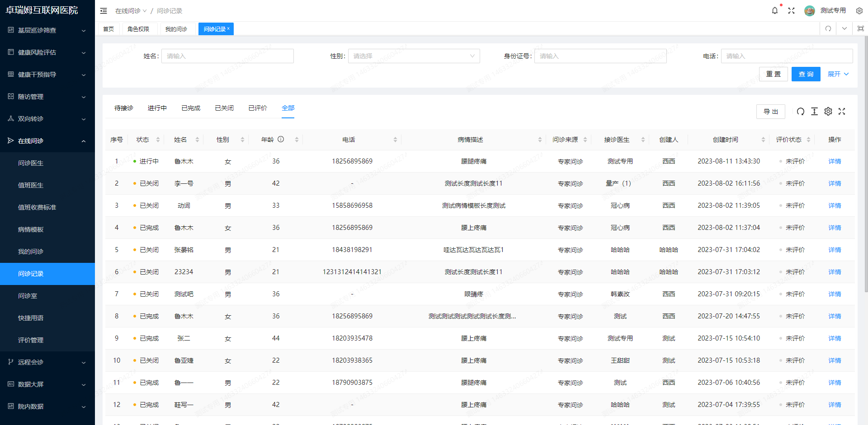Open table column settings gear

pyautogui.click(x=828, y=111)
